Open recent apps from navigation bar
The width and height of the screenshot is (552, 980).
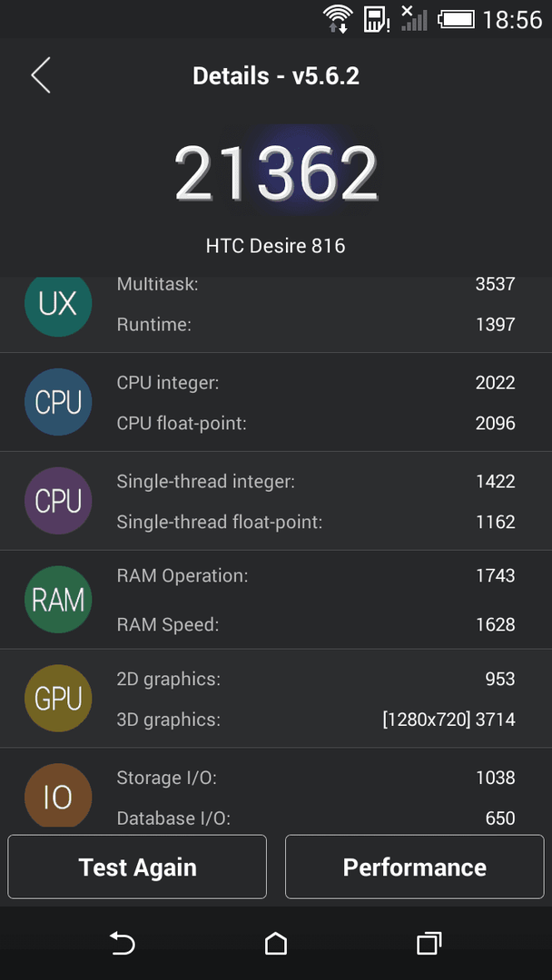click(x=429, y=943)
